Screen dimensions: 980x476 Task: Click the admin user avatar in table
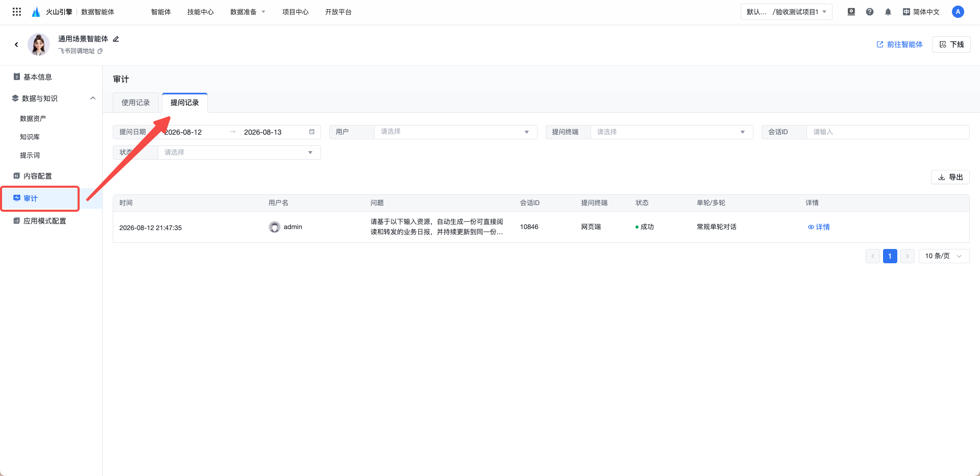pos(275,227)
